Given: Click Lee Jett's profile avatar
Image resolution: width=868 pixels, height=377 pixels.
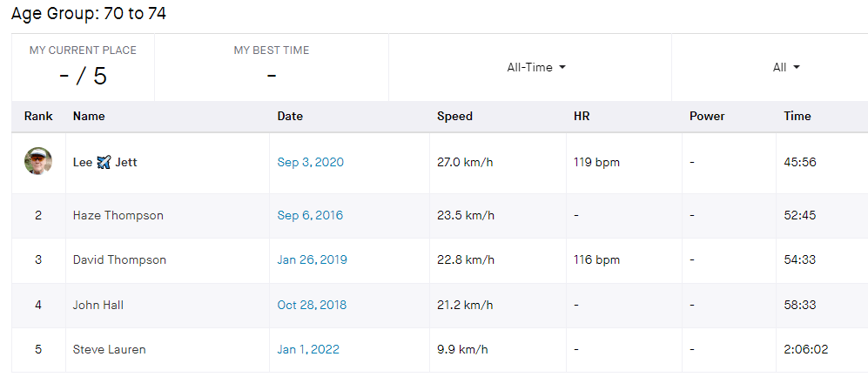Looking at the screenshot, I should (38, 162).
